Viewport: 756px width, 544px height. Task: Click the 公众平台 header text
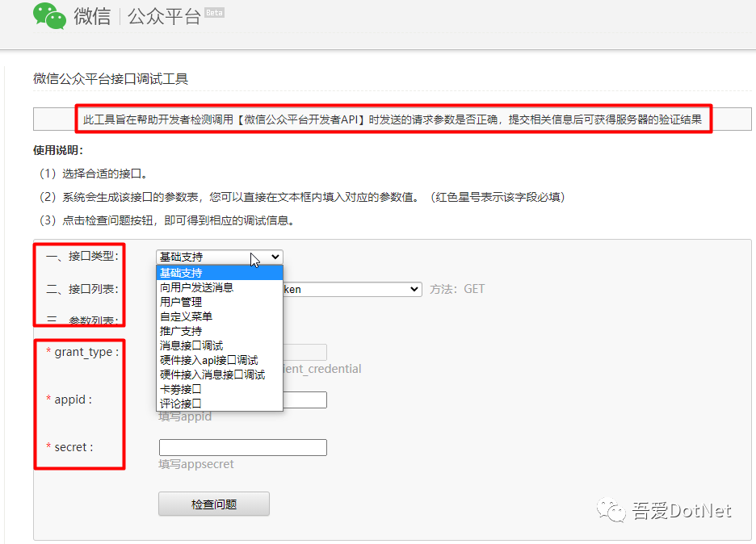[x=165, y=16]
